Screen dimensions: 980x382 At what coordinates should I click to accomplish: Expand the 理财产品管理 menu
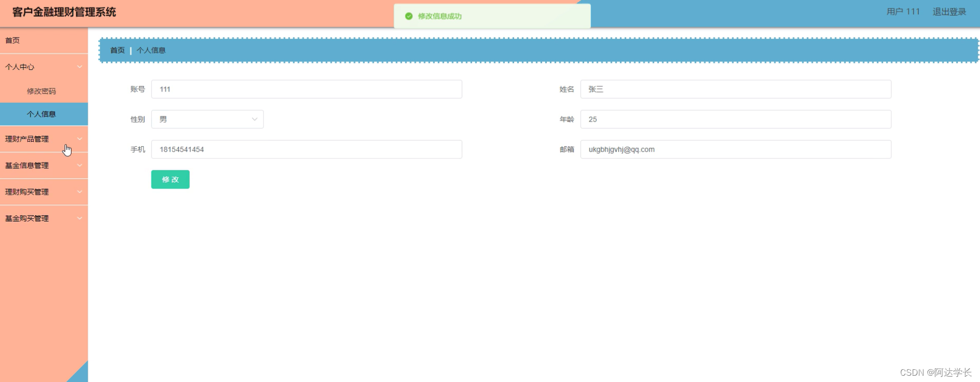(x=44, y=139)
